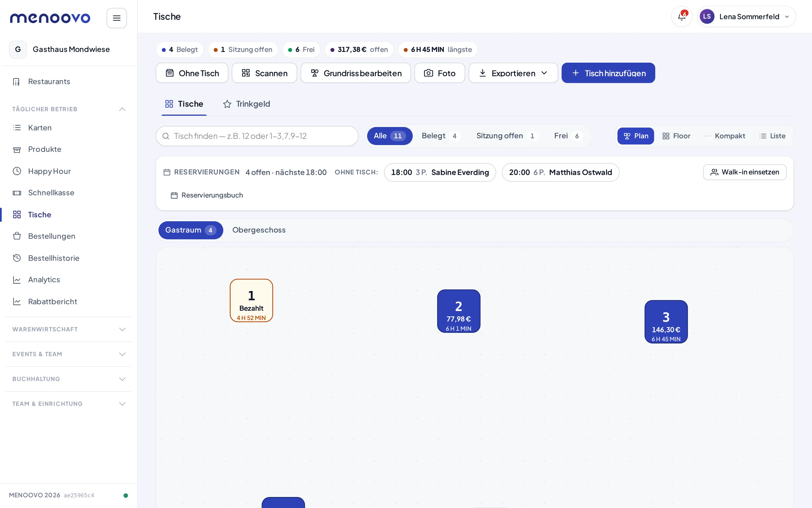The width and height of the screenshot is (812, 508).
Task: Open table 3 with 146,30 €
Action: (666, 322)
